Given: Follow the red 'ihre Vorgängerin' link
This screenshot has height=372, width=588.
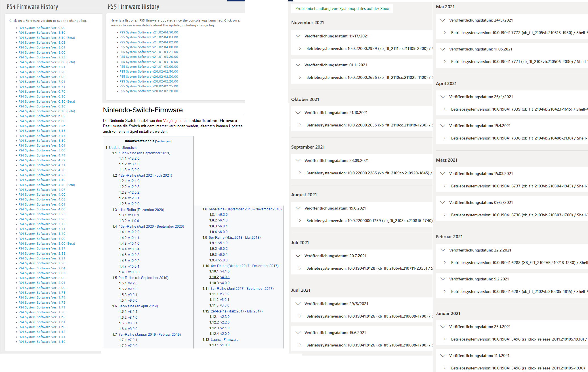Looking at the screenshot, I should pos(169,121).
